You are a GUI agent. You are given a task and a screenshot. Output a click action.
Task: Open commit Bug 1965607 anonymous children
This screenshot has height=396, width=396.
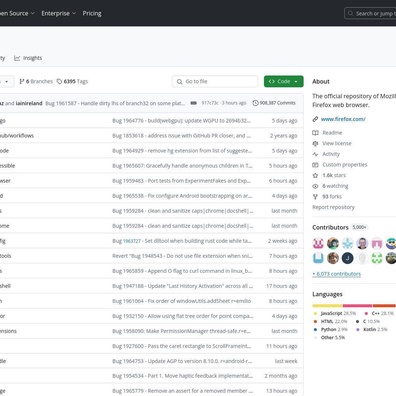[x=182, y=166]
